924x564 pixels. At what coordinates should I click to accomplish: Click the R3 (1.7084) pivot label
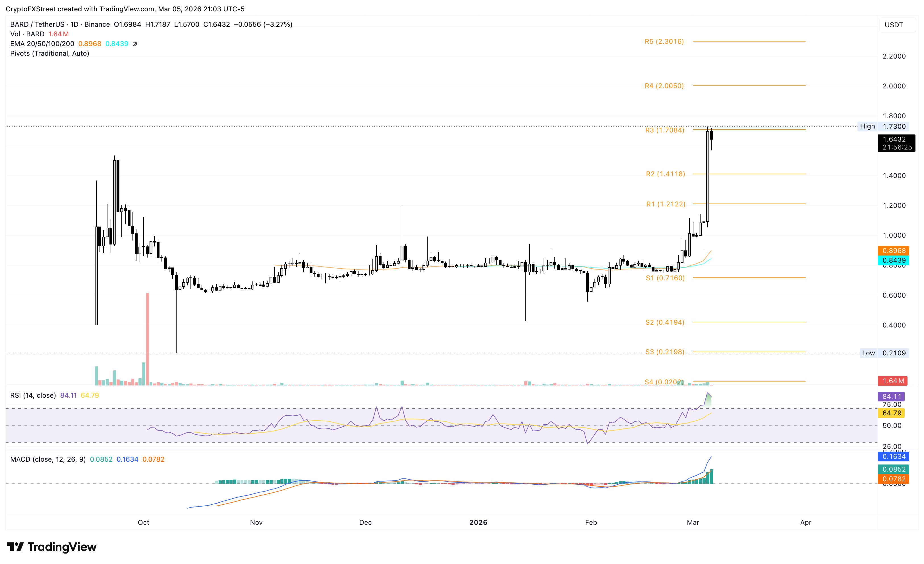coord(664,130)
